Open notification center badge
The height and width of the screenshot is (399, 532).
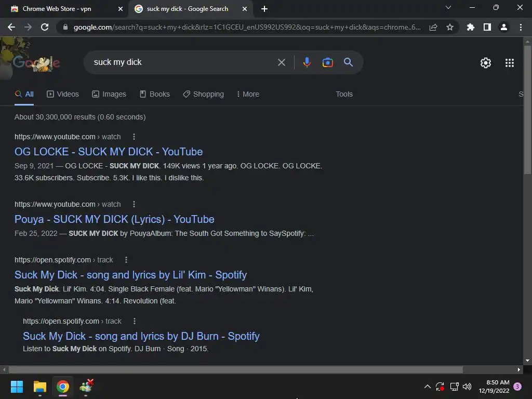[x=517, y=387]
